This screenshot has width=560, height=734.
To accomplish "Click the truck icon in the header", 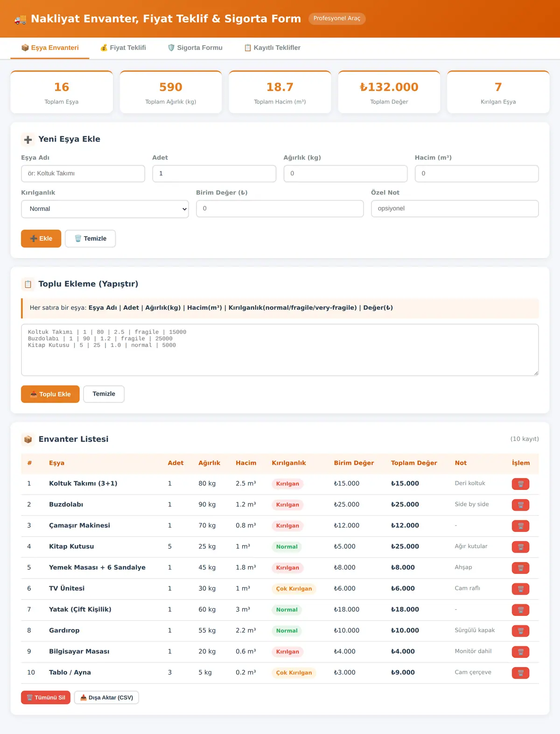I will tap(21, 19).
